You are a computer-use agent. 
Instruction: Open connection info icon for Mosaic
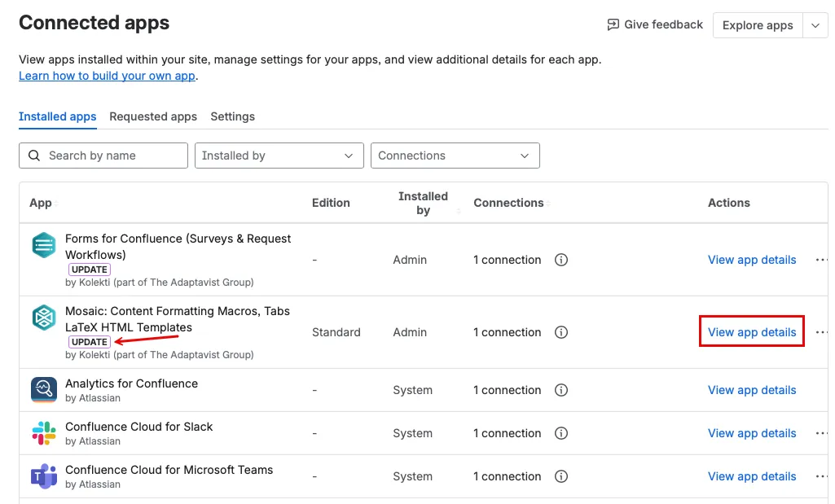561,332
